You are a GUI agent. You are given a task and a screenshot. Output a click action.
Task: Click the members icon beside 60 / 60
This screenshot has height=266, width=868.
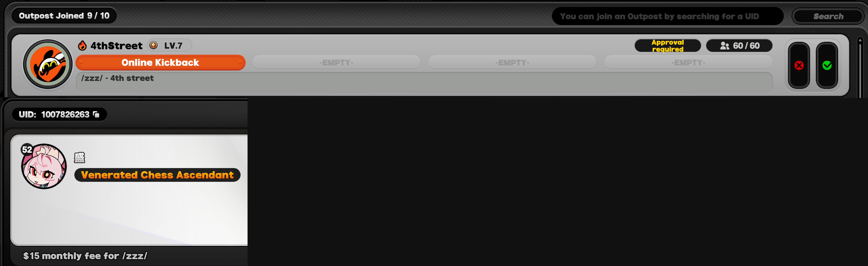[724, 46]
